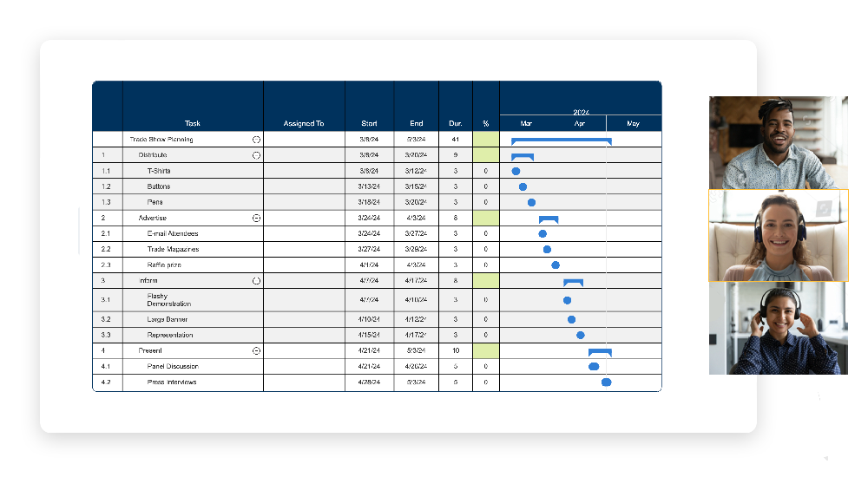868x477 pixels.
Task: Collapse the Advertise task group
Action: click(256, 218)
